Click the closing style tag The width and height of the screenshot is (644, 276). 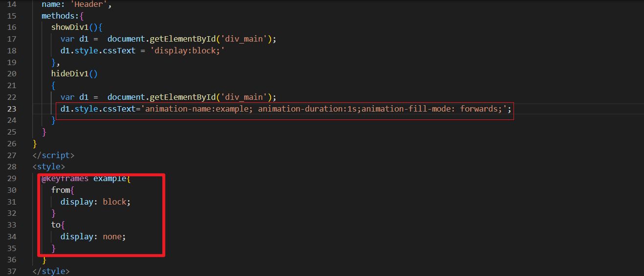[51, 271]
